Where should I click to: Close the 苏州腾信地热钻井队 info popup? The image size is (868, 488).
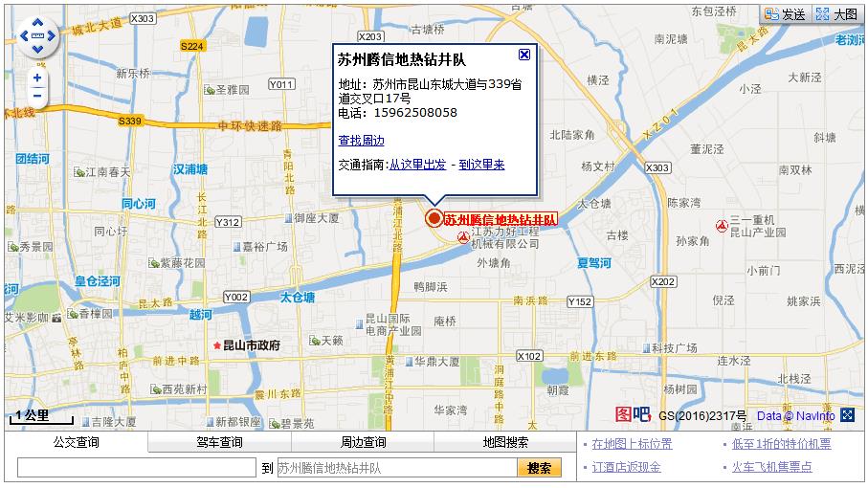(x=523, y=55)
